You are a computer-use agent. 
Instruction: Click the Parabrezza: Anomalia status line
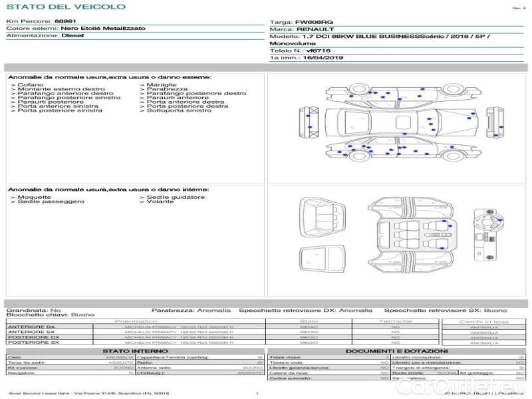[191, 311]
